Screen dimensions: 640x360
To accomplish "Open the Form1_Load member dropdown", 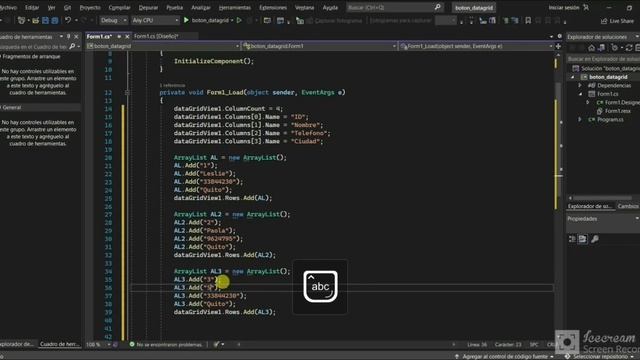I will pyautogui.click(x=476, y=46).
